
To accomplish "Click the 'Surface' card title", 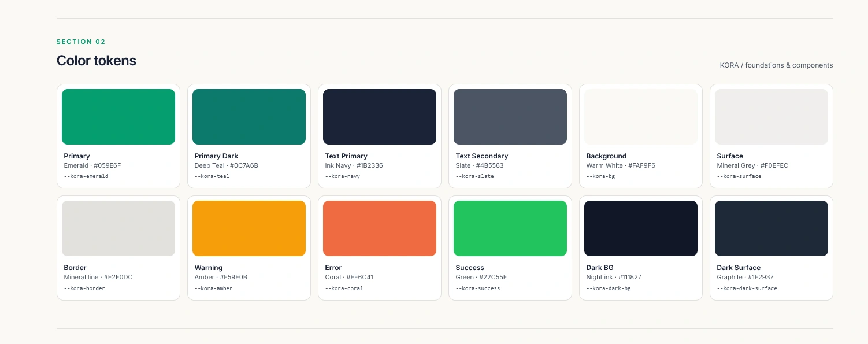I will pos(730,156).
